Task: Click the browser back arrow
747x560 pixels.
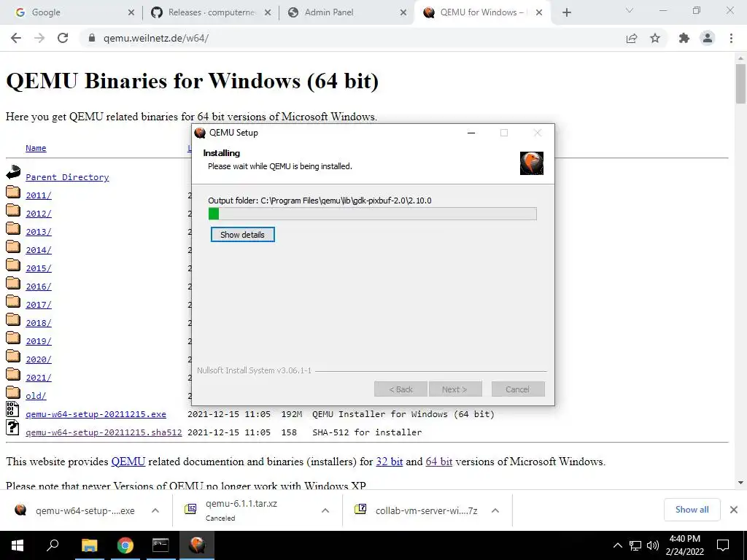Action: pos(16,38)
